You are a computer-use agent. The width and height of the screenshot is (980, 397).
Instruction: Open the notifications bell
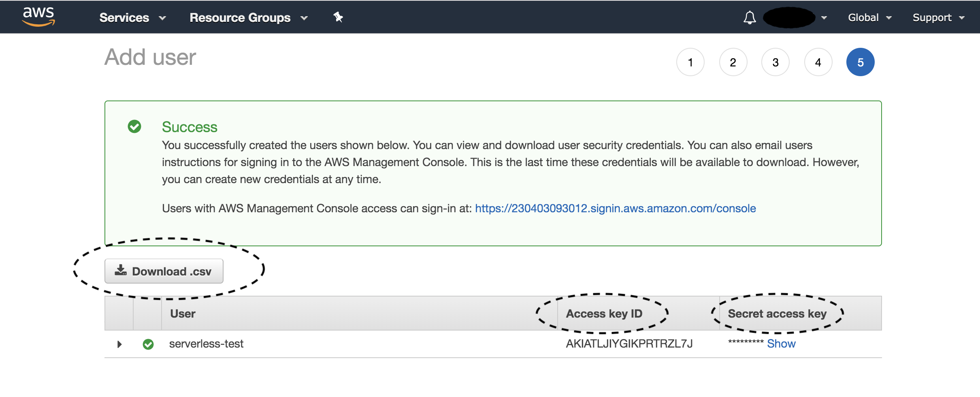750,17
